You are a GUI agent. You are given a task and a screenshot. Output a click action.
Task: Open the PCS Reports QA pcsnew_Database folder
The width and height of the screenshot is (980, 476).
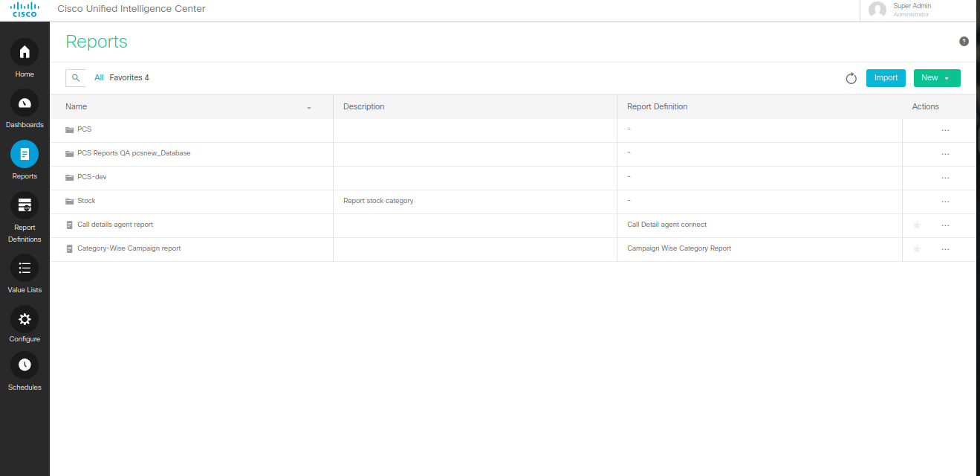pyautogui.click(x=134, y=153)
